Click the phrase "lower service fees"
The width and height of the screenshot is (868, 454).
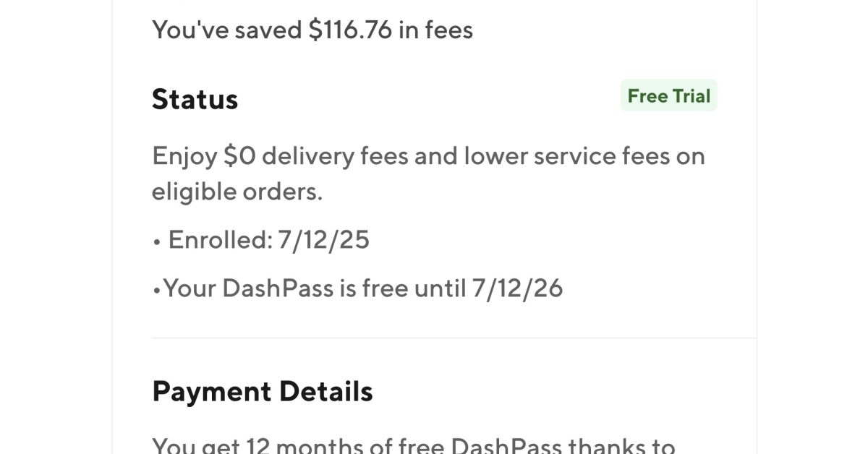(x=540, y=156)
